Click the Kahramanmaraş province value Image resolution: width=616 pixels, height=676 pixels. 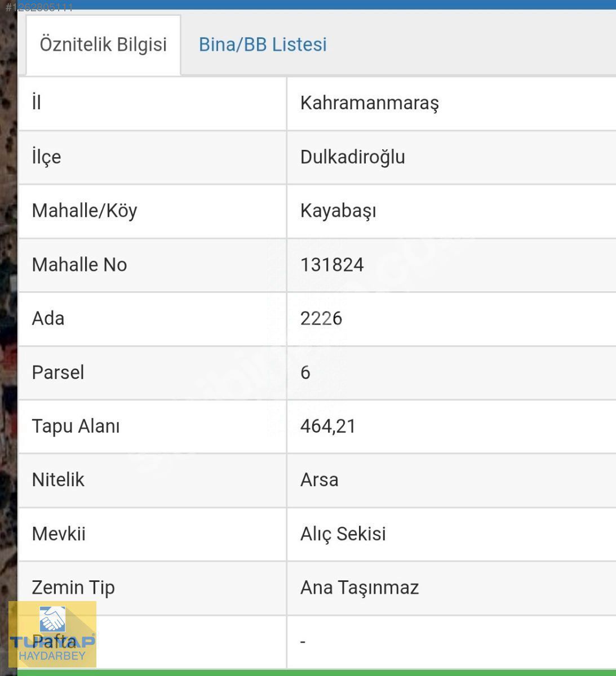point(370,103)
